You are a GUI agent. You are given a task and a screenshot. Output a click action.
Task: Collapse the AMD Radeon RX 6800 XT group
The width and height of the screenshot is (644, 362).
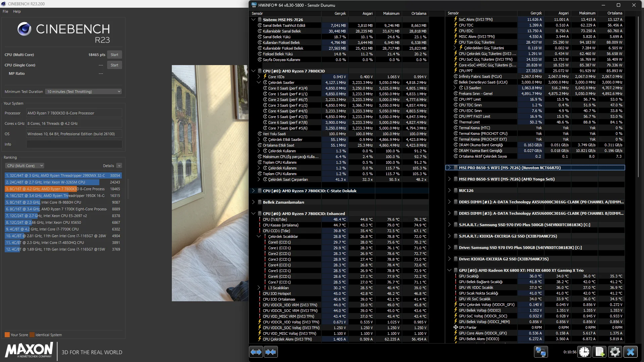click(449, 270)
